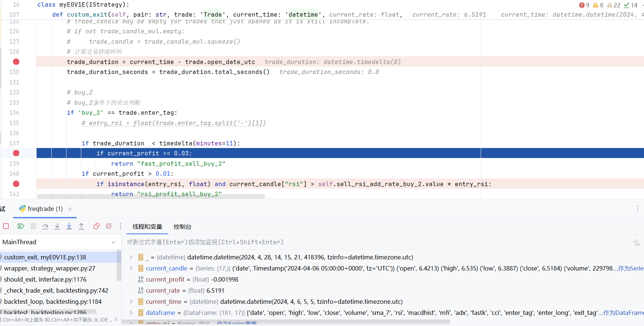Image resolution: width=644 pixels, height=326 pixels.
Task: Open debug panel options menu
Action: click(x=637, y=209)
